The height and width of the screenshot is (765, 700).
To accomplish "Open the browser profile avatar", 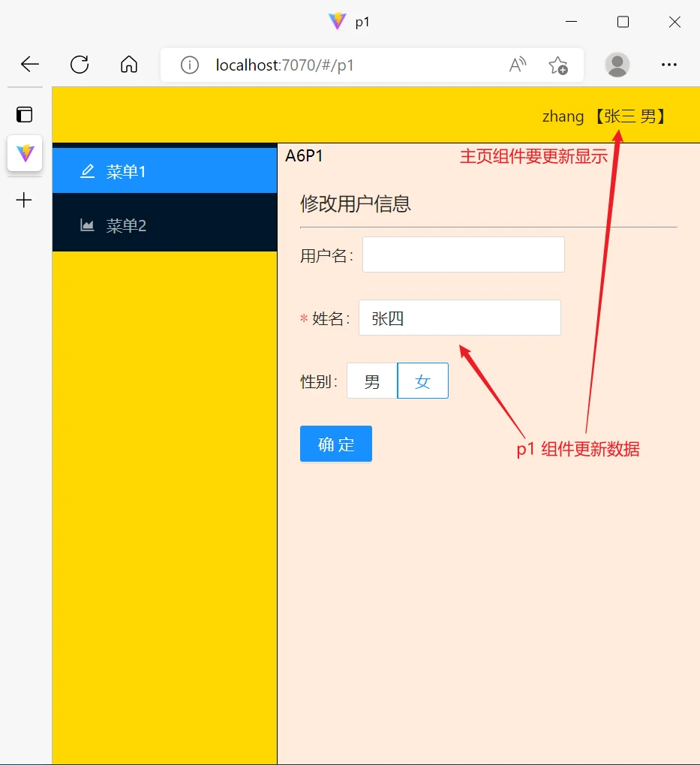I will point(617,65).
